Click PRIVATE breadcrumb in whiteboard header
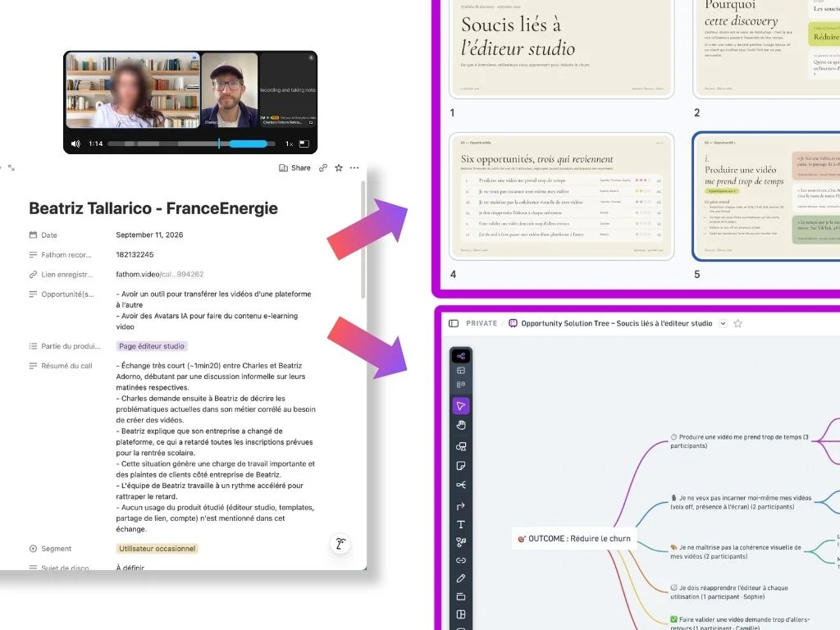840x630 pixels. [482, 323]
